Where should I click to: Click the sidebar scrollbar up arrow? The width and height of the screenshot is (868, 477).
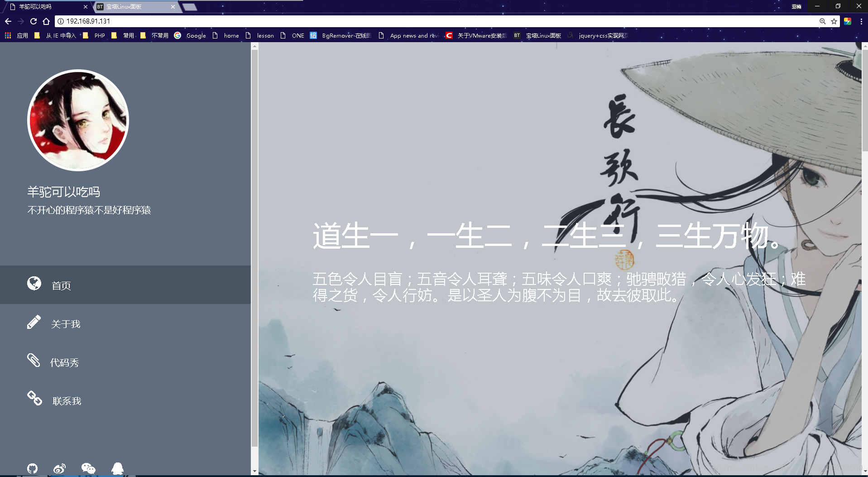point(254,46)
